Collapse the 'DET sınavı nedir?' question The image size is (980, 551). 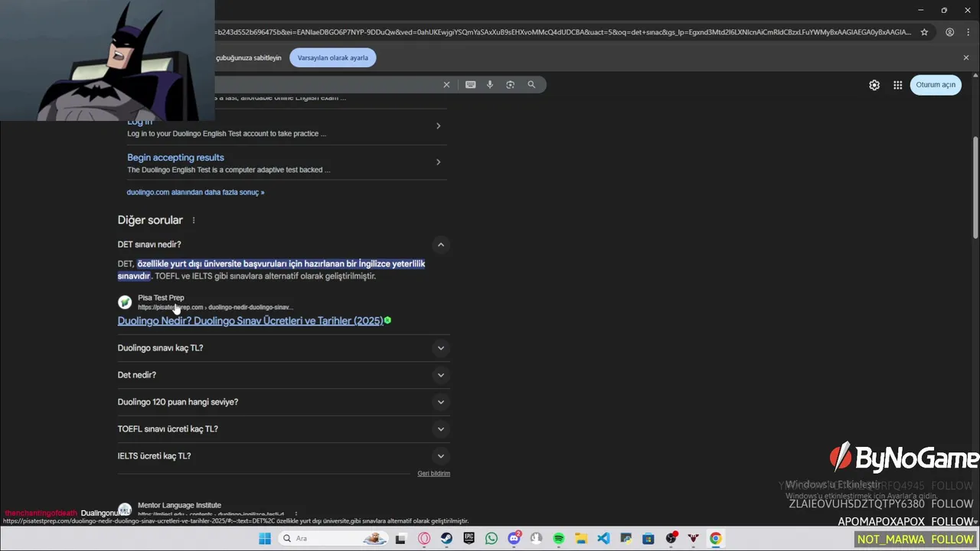click(440, 245)
